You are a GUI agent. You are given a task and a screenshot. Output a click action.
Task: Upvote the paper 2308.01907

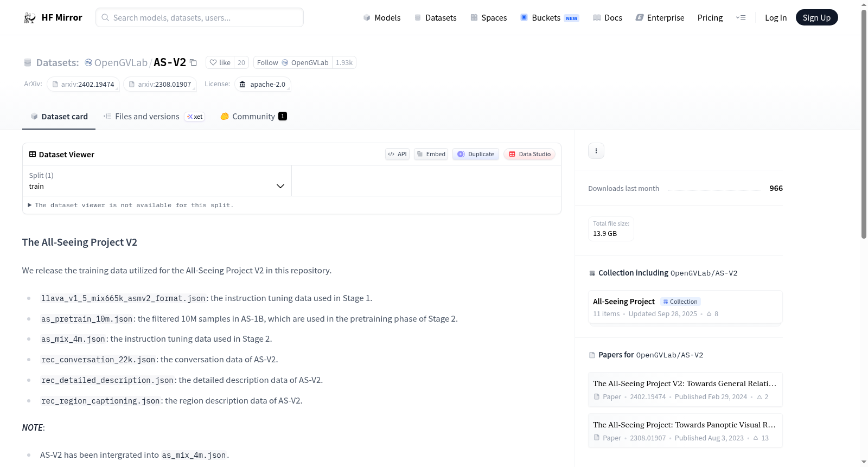pos(755,438)
